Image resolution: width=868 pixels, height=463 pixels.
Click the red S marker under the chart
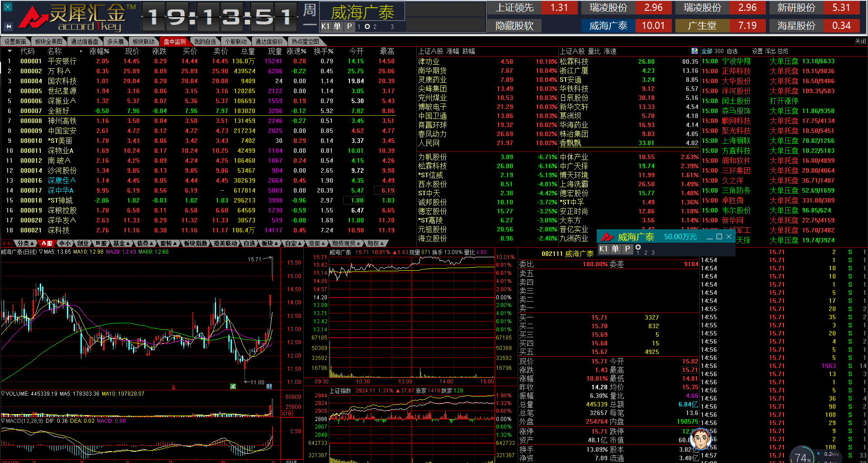[174, 387]
